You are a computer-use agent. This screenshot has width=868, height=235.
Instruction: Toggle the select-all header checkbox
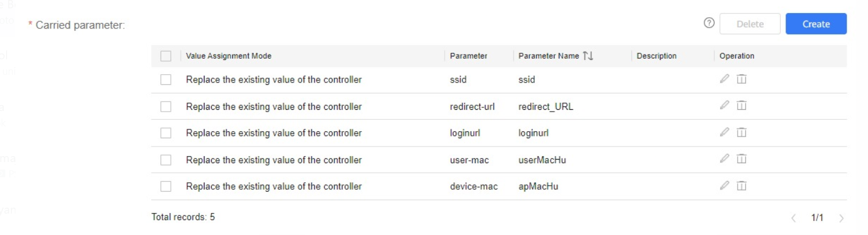[x=166, y=56]
